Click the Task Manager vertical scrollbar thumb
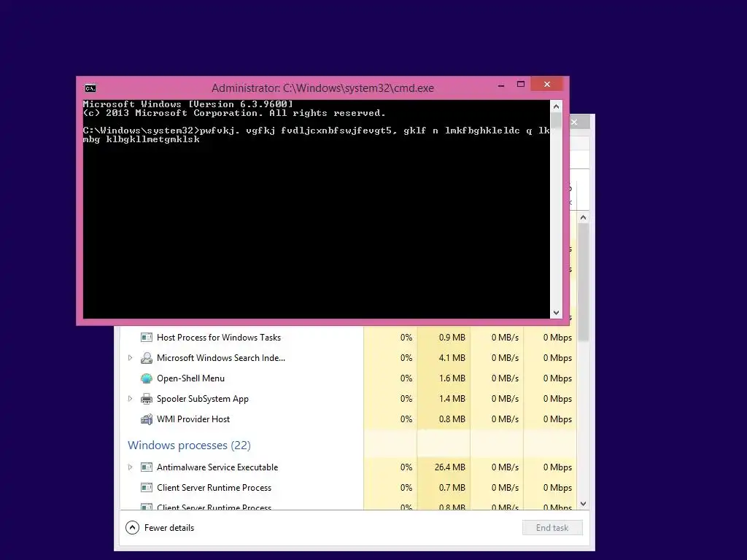The image size is (747, 560). pyautogui.click(x=583, y=282)
